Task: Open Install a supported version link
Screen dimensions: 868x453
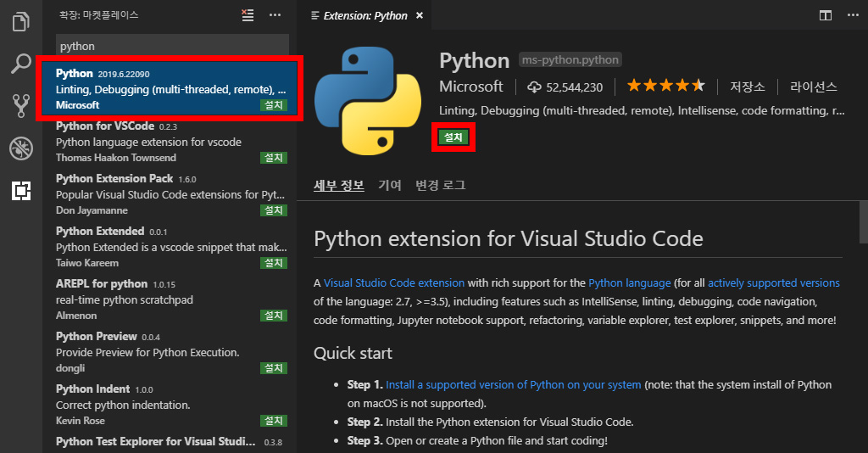Action: tap(513, 385)
